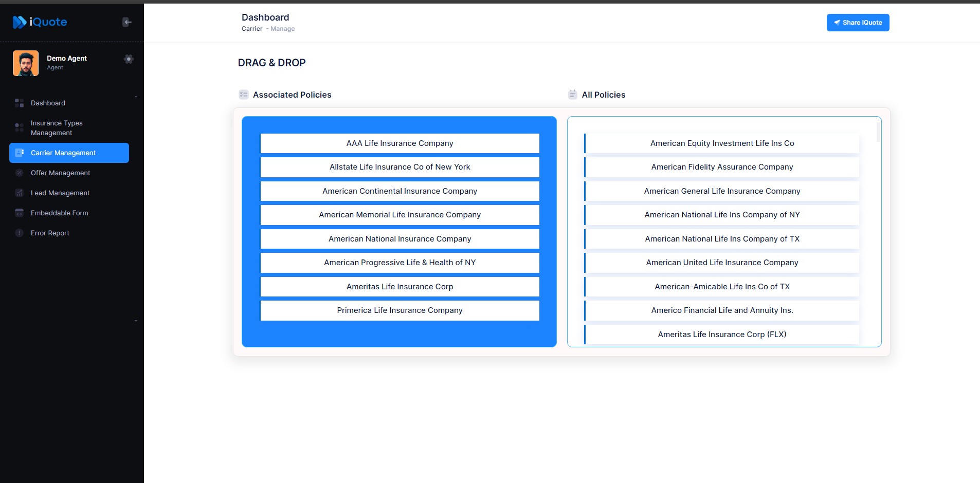
Task: Click the Error Report icon
Action: (20, 233)
